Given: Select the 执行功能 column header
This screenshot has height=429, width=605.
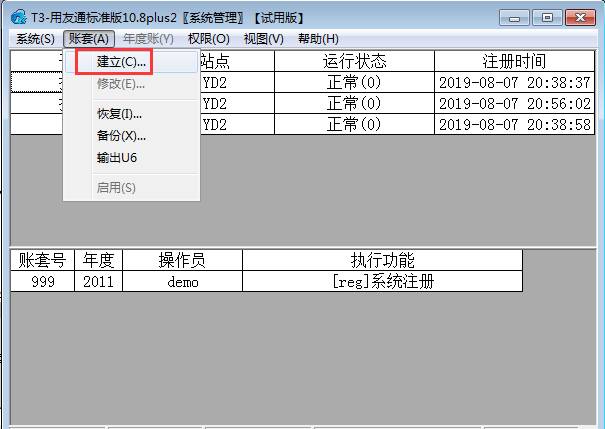Looking at the screenshot, I should [382, 260].
